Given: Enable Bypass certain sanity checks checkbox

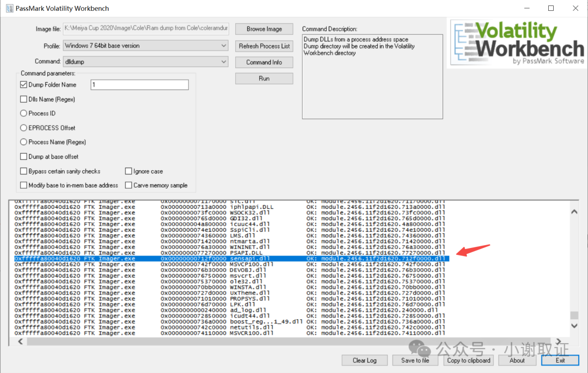Looking at the screenshot, I should [x=23, y=171].
